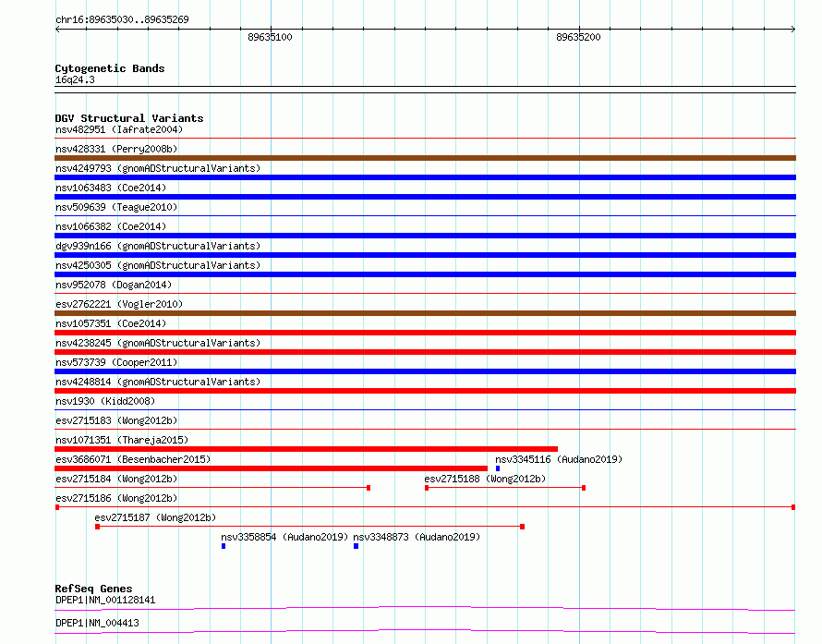
Task: Click the nsv1930 (Kidd2008) label
Action: coord(105,401)
